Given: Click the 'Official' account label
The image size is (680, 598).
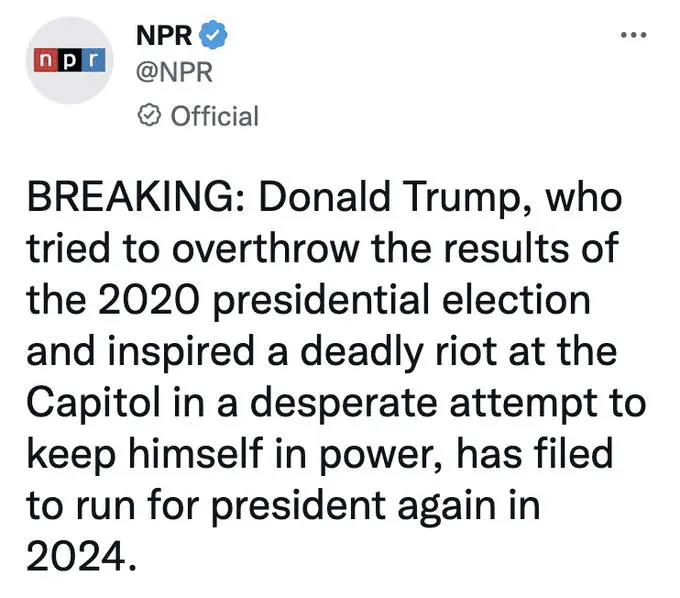Looking at the screenshot, I should click(x=214, y=117).
